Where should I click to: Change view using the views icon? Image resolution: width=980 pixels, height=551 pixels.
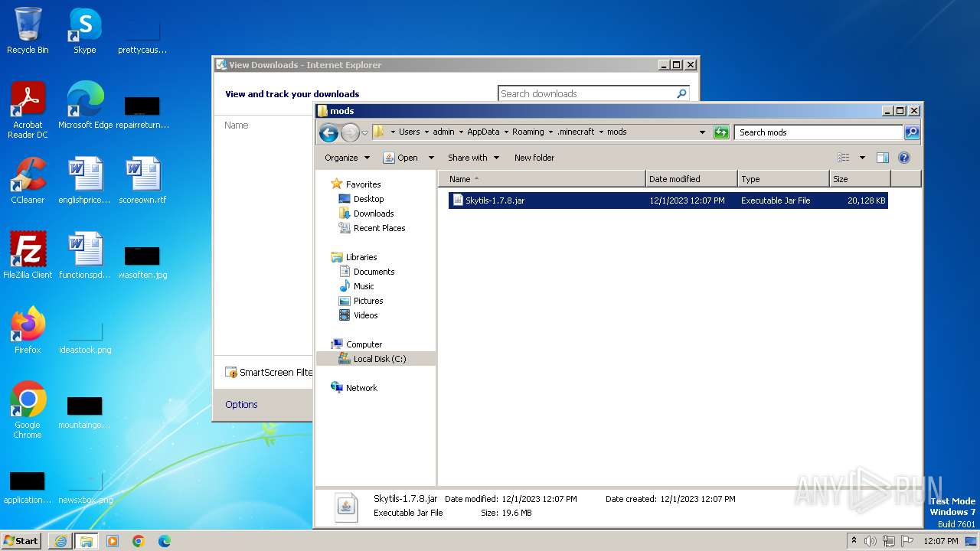pos(843,158)
